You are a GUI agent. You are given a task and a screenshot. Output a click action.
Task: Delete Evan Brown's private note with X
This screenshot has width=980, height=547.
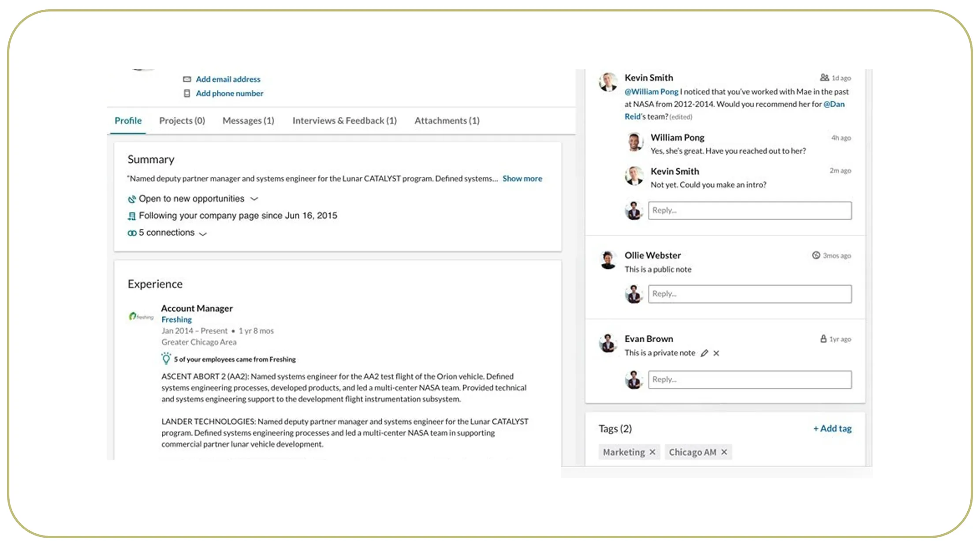(x=716, y=353)
